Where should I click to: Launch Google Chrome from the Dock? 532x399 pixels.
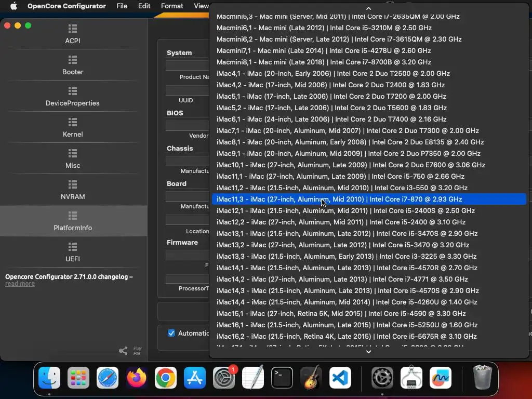[166, 378]
